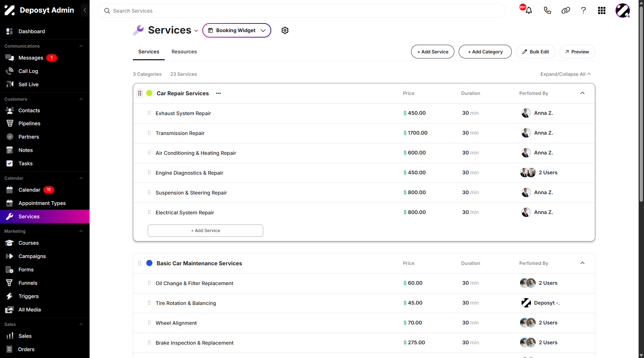644x358 pixels.
Task: Open Wheel Alignment service row
Action: coord(364,323)
